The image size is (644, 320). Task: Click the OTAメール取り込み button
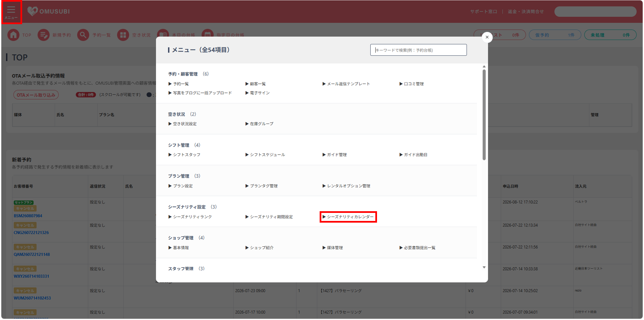click(36, 95)
